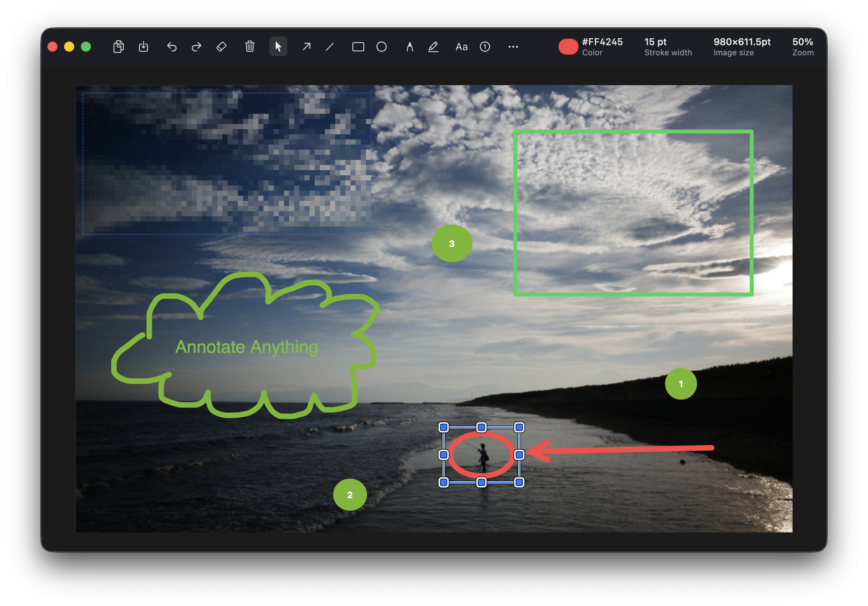Select the rectangle shape tool
The height and width of the screenshot is (606, 868).
click(x=358, y=47)
